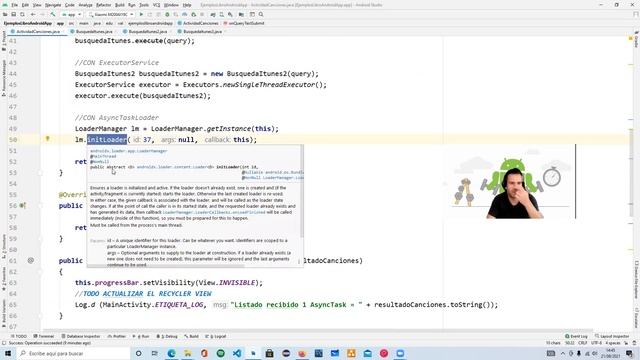Open the VCS menu

click(x=156, y=5)
